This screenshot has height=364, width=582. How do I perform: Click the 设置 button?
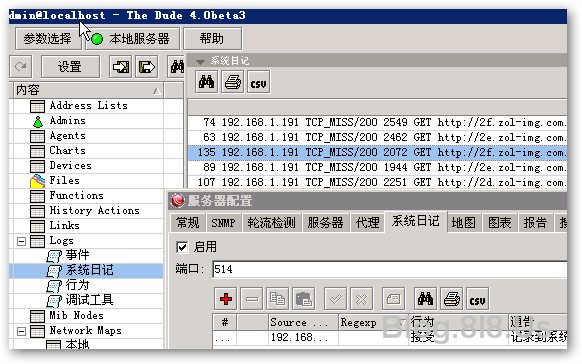pos(70,67)
